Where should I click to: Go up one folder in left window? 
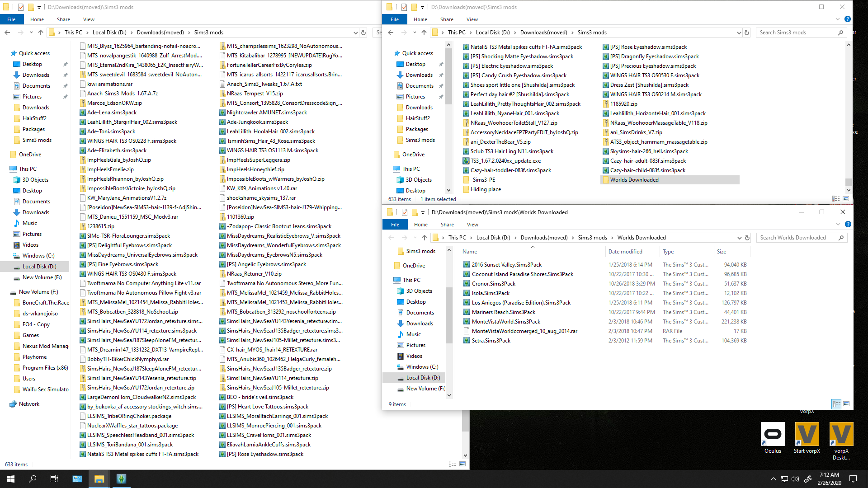coord(41,33)
